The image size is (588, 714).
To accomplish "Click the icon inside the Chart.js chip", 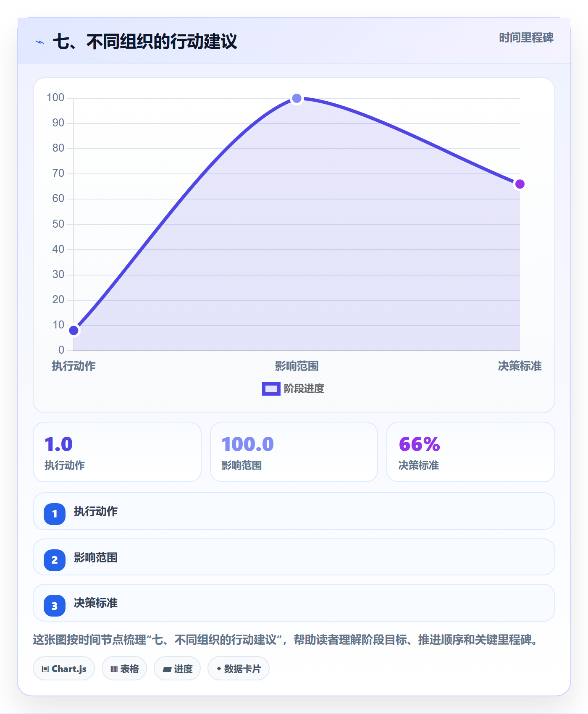I will coord(45,669).
